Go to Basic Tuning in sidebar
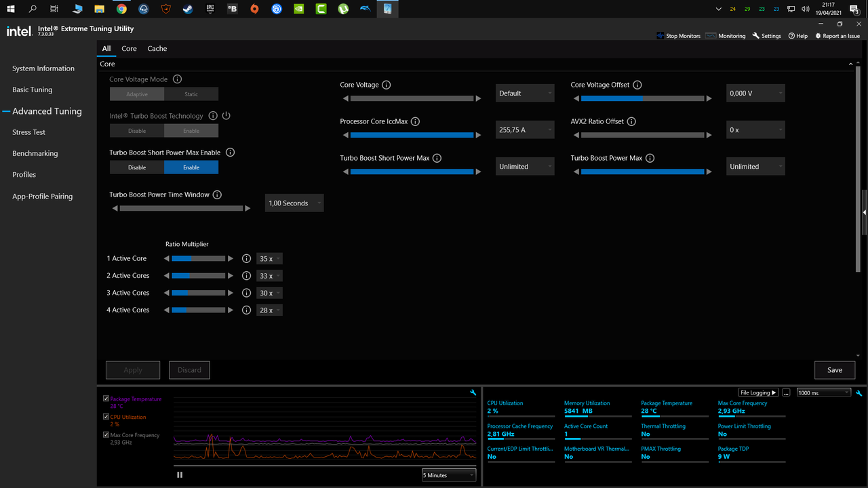The width and height of the screenshot is (868, 488). (x=33, y=89)
